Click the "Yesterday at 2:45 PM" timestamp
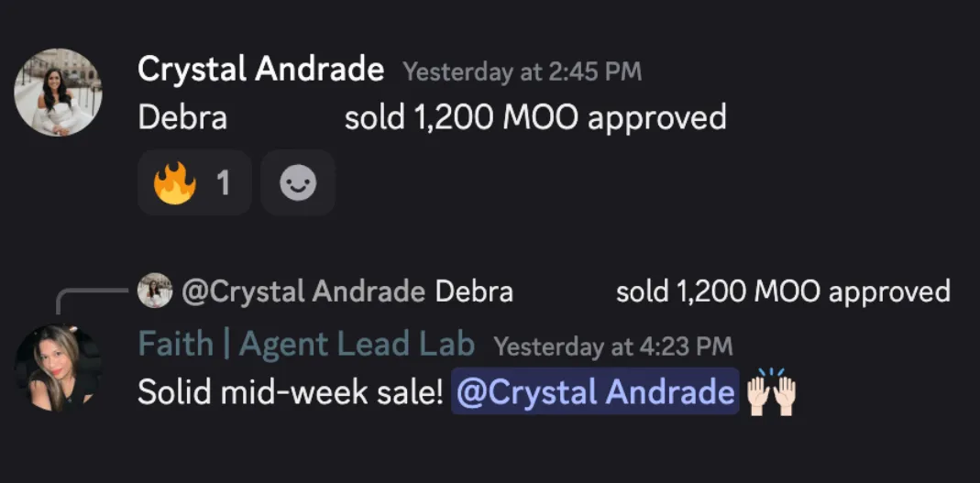Viewport: 980px width, 483px height. tap(522, 71)
